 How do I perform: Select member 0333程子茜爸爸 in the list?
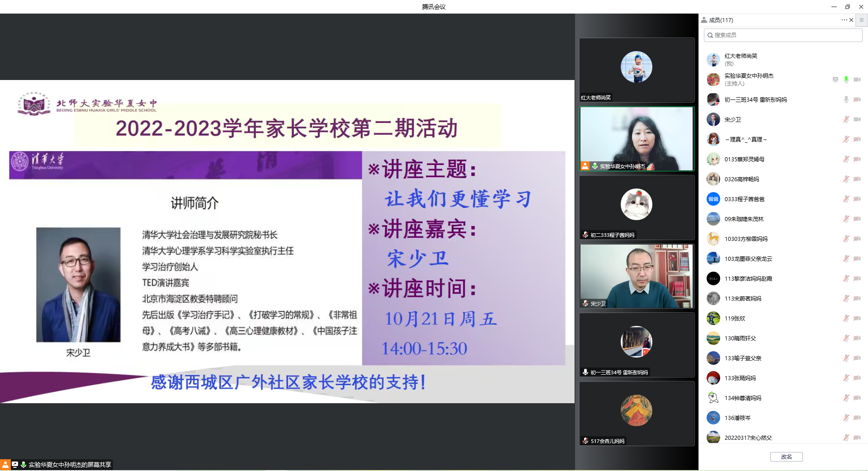coord(744,199)
